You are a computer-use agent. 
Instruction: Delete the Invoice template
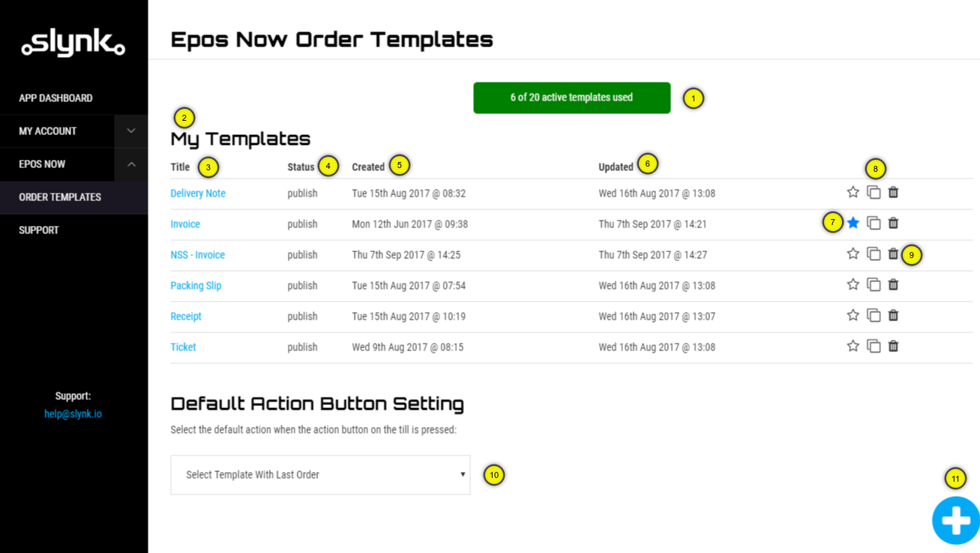point(893,224)
